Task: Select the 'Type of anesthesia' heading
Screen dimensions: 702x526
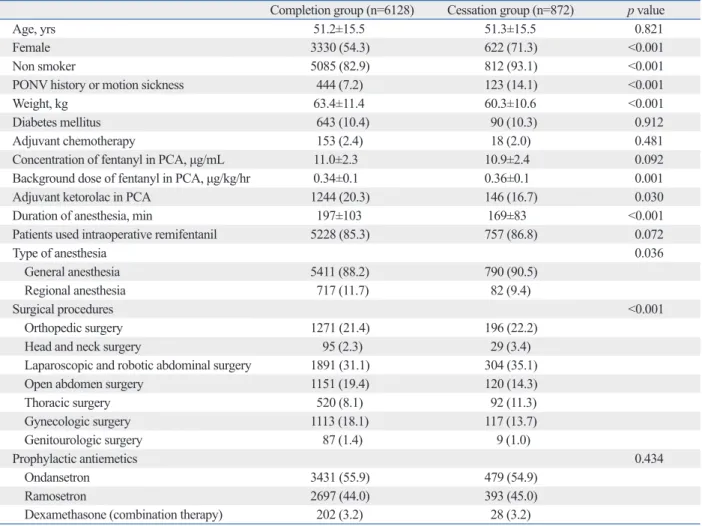Action: (60, 253)
